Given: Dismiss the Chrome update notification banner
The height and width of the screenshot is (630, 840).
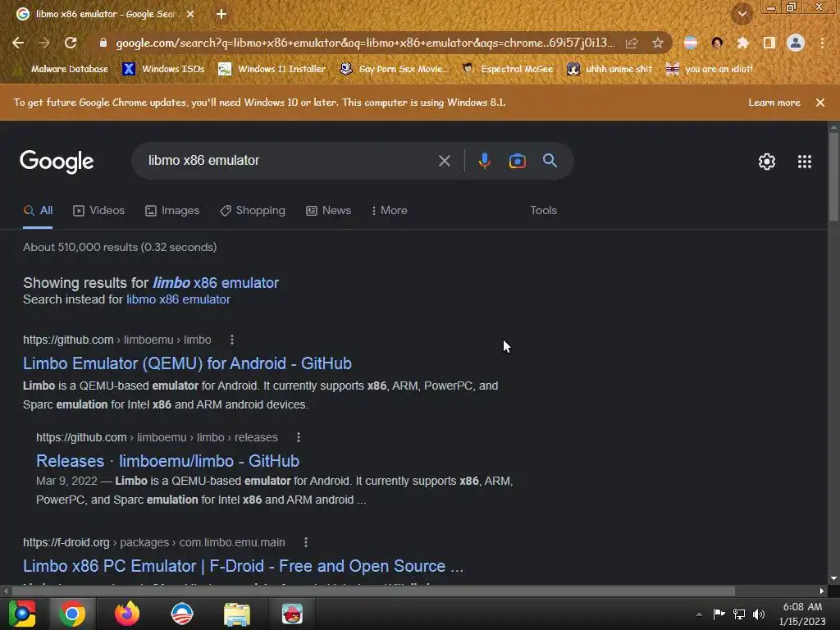Looking at the screenshot, I should coord(820,103).
